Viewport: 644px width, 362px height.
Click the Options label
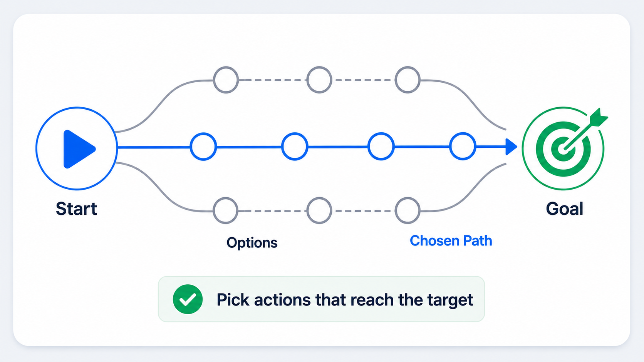(x=252, y=243)
